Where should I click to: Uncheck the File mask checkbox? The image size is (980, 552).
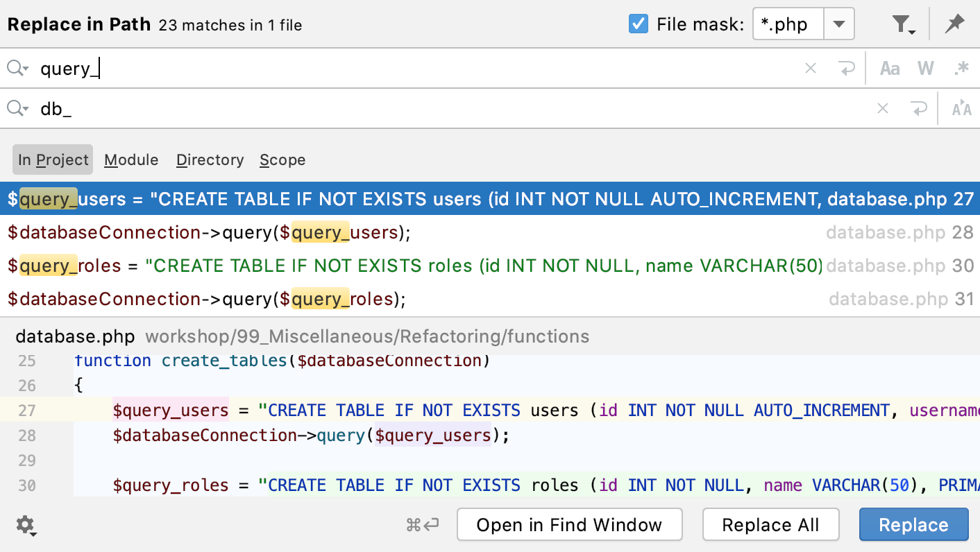(638, 24)
